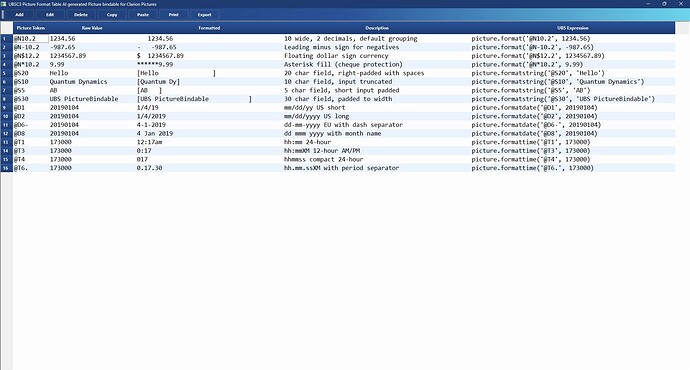Select the @N10.2 picture token cell
This screenshot has height=370, width=690.
point(31,39)
